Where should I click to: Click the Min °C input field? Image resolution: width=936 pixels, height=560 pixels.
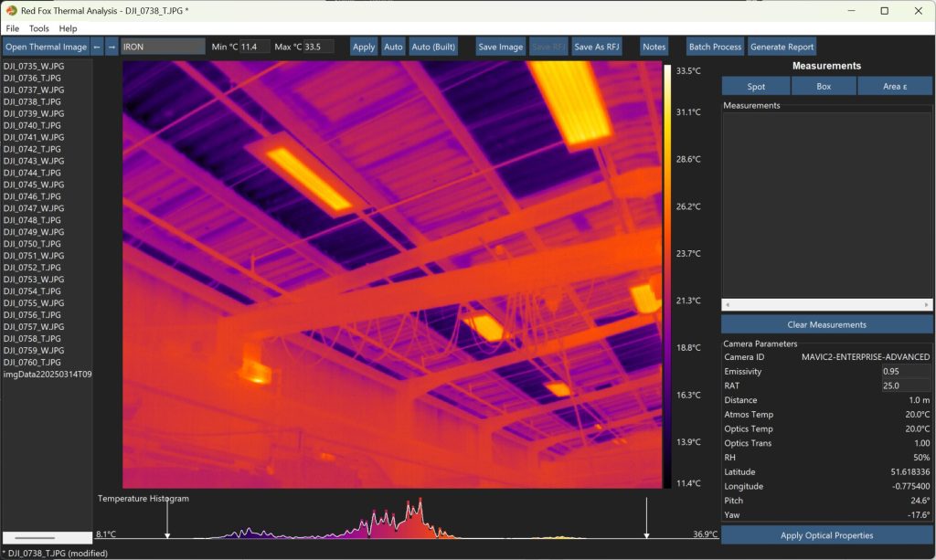click(x=255, y=47)
